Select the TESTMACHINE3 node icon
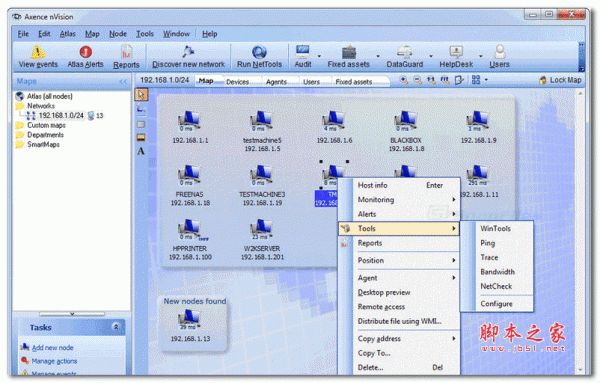Image resolution: width=600 pixels, height=383 pixels. click(262, 175)
